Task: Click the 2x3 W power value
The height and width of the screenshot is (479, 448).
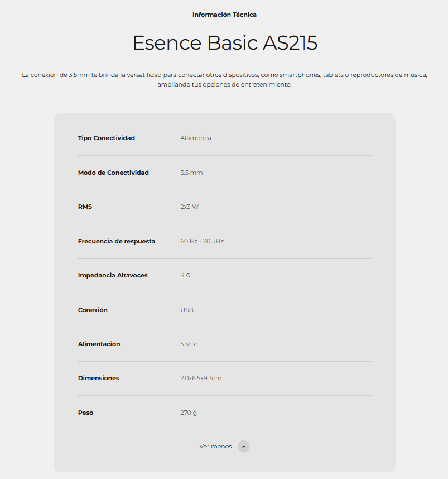Action: [x=189, y=207]
